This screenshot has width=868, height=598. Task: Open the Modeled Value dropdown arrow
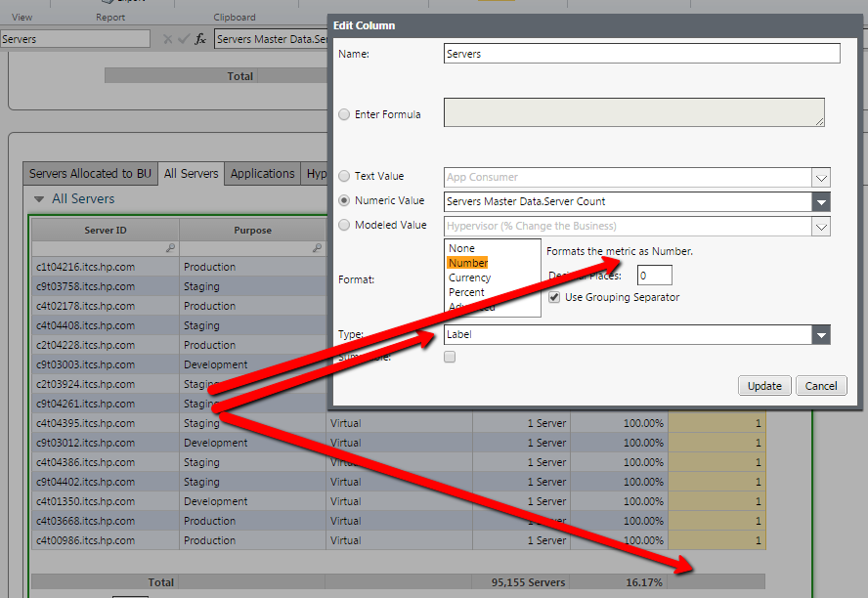821,227
